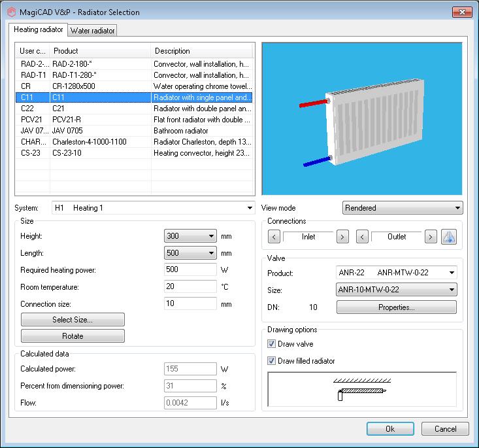Click the radiator drawing symbol preview
Screen dimensions: 479x448
point(362,389)
